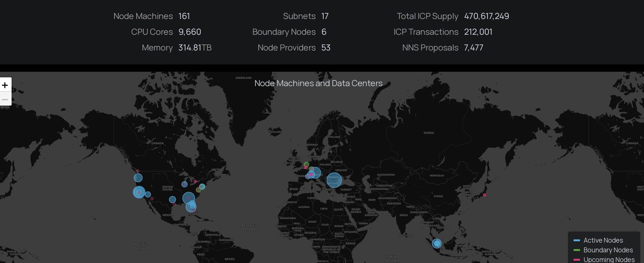This screenshot has height=263, width=644.
Task: Click Boundary Nodes green legend swatch
Action: [577, 250]
